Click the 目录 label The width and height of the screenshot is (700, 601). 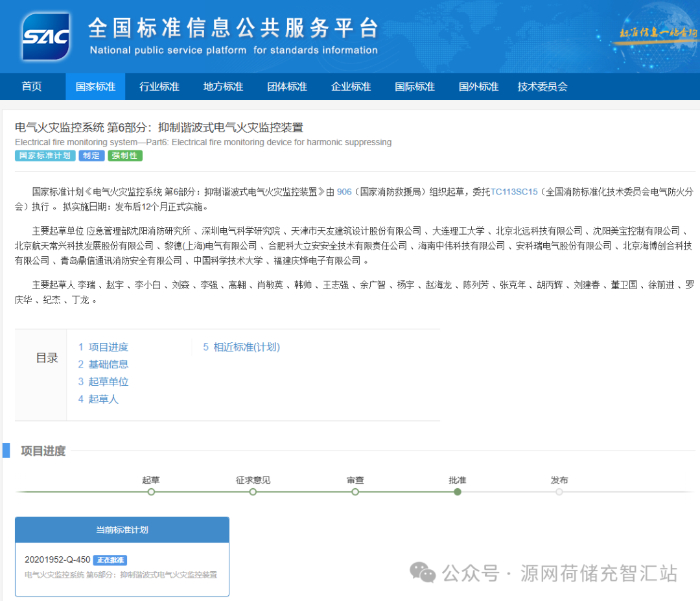pos(47,358)
